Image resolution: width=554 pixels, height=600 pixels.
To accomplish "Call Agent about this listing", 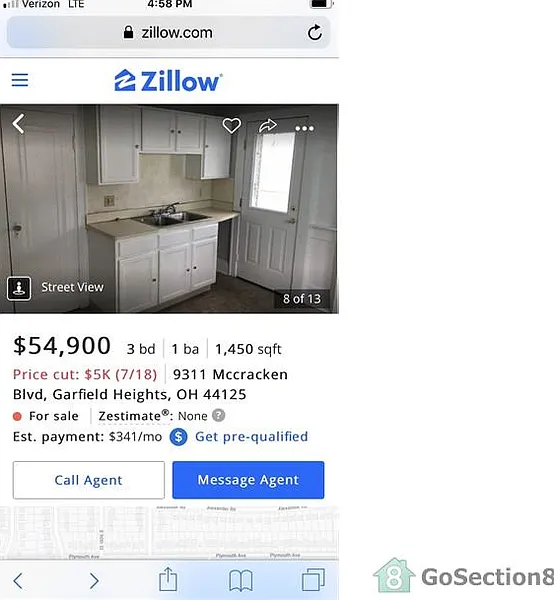I will coord(88,480).
